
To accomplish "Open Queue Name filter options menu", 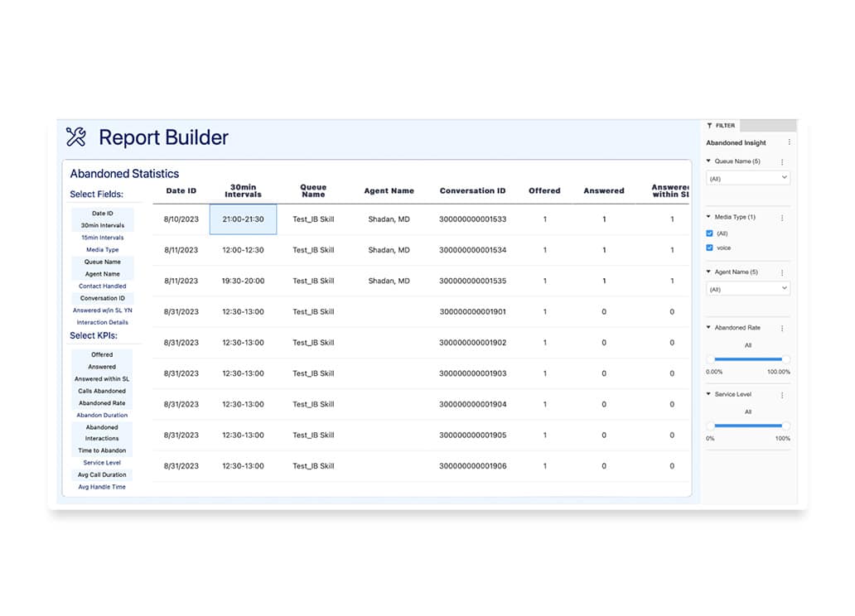I will 782,162.
